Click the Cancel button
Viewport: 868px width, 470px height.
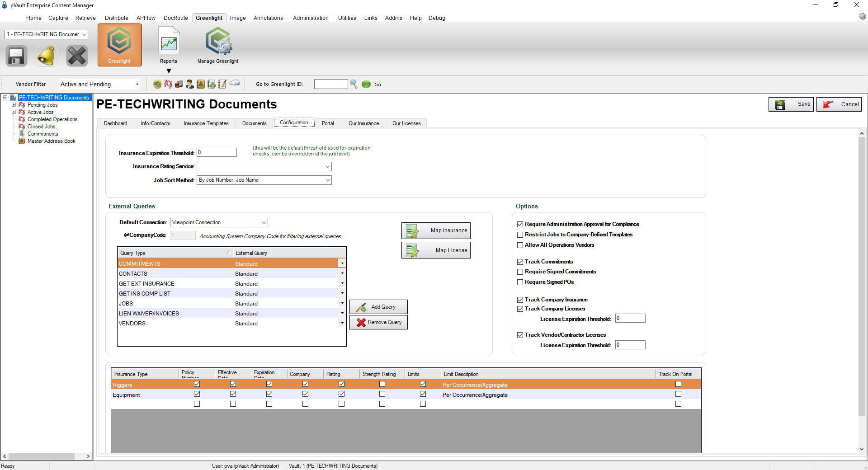(x=839, y=104)
